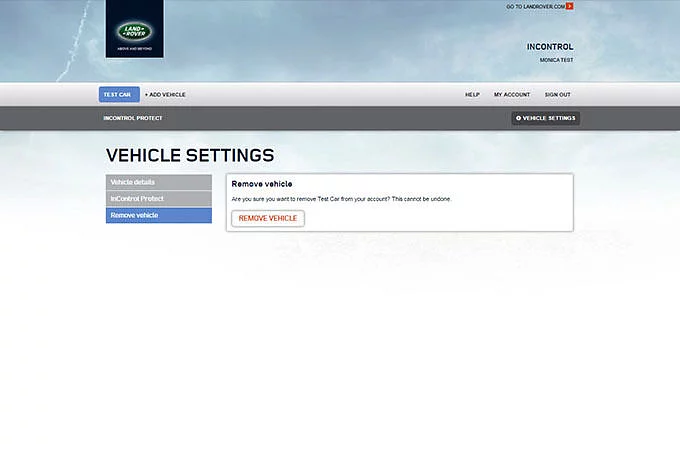Click the Monica Test username text
Screen dimensions: 680x450
coord(556,60)
